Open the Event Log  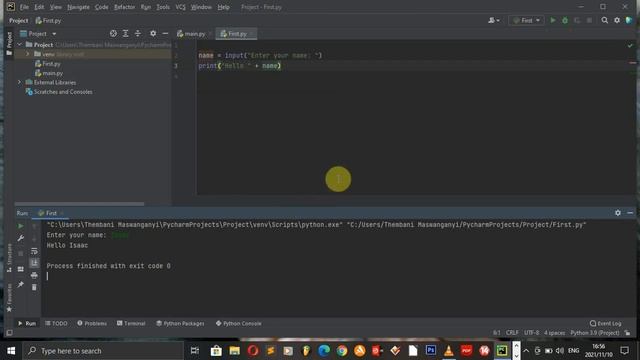tap(606, 323)
